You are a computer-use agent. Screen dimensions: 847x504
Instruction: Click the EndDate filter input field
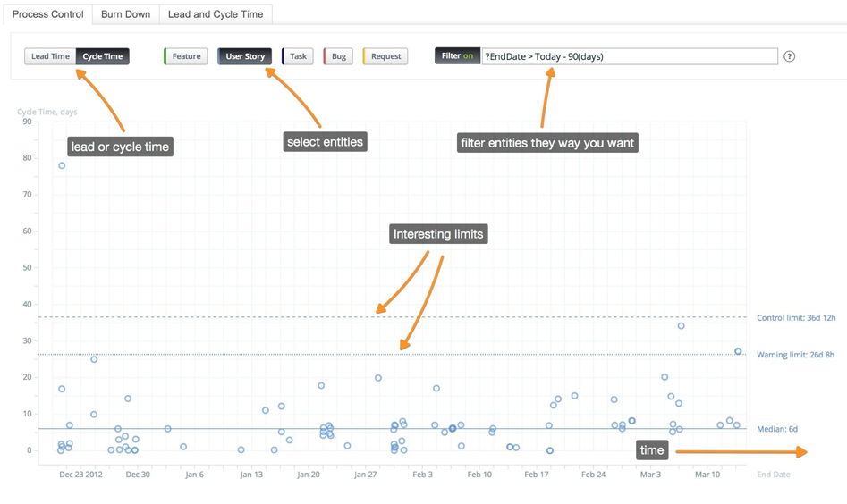(629, 56)
